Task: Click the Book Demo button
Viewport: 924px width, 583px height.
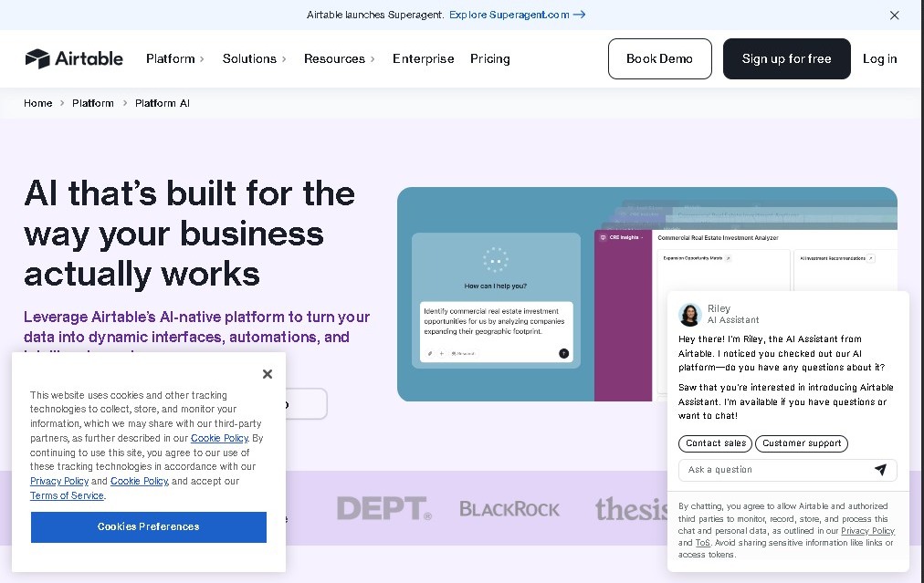Action: point(659,59)
